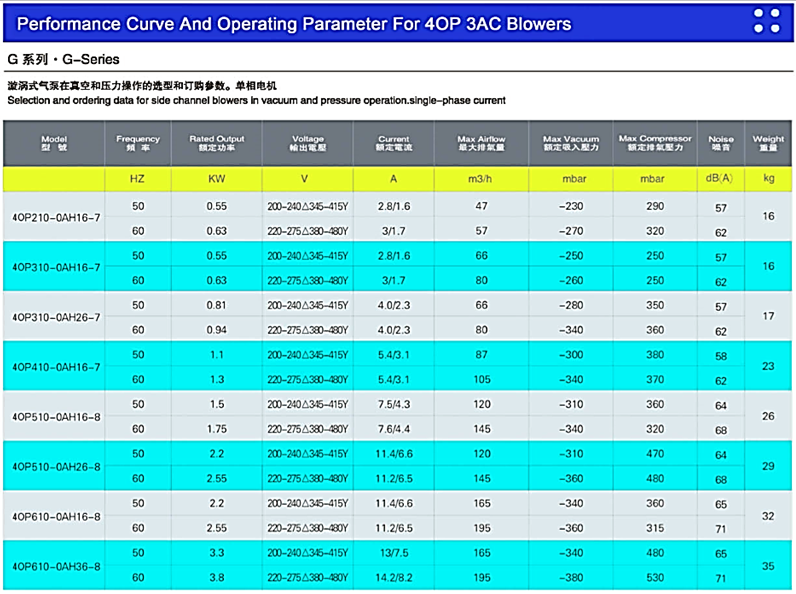Image resolution: width=796 pixels, height=594 pixels.
Task: Click the weight value "23"
Action: 768,366
